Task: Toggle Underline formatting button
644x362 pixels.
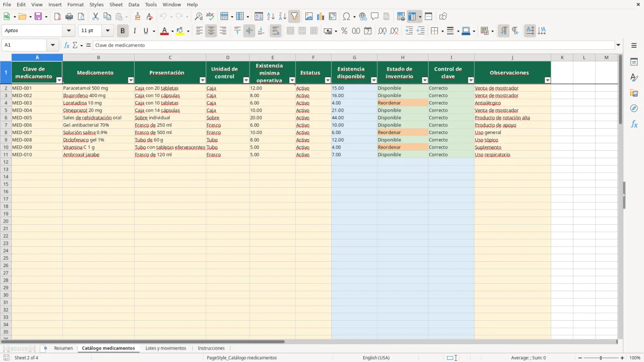Action: tap(145, 31)
